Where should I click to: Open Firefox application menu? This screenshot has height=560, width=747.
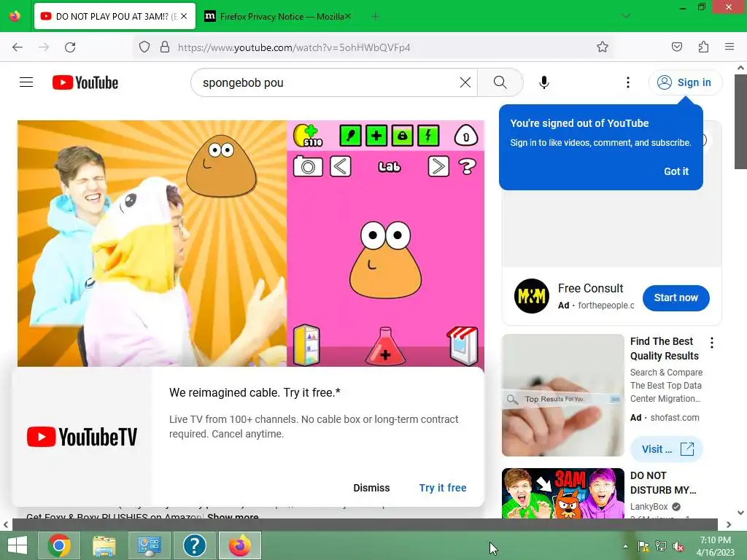pyautogui.click(x=729, y=47)
